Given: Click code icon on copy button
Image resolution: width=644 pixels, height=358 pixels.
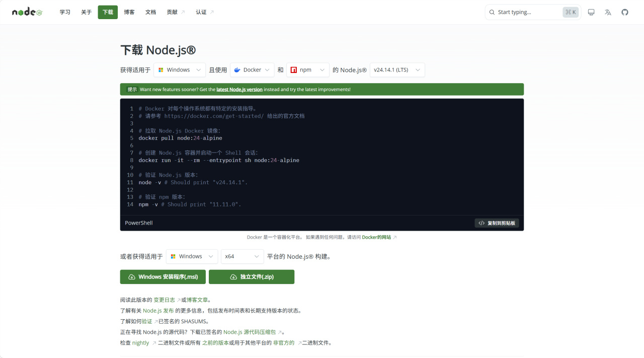Looking at the screenshot, I should click(x=481, y=223).
